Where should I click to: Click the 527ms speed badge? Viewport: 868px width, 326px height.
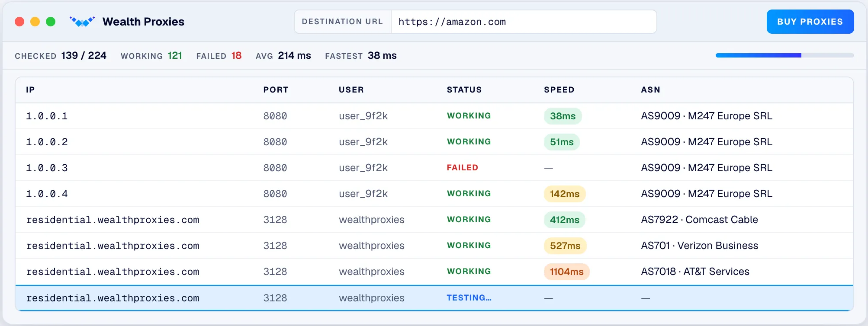click(x=565, y=246)
